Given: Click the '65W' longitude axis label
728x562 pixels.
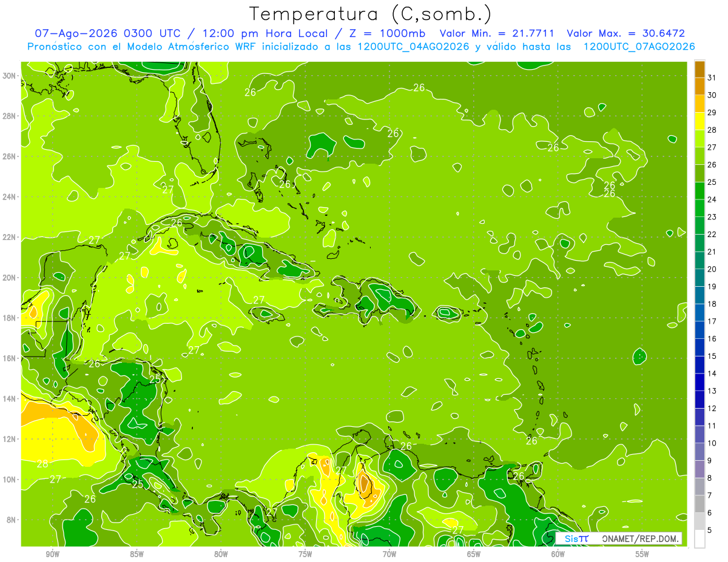Looking at the screenshot, I should tap(474, 554).
